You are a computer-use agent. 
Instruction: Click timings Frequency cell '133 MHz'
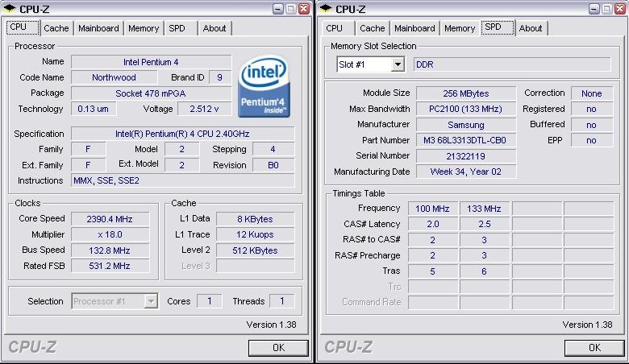[x=484, y=209]
